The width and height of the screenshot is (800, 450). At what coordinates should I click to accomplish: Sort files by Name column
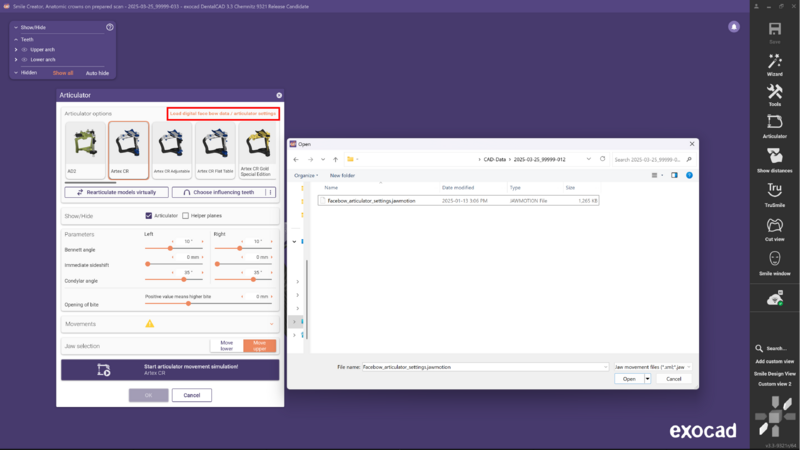coord(331,188)
